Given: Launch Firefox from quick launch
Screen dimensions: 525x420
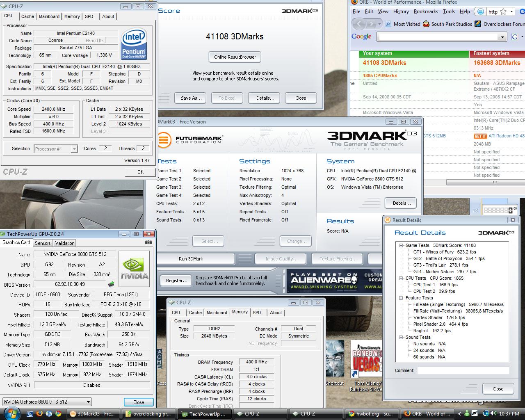Looking at the screenshot, I should 40,413.
